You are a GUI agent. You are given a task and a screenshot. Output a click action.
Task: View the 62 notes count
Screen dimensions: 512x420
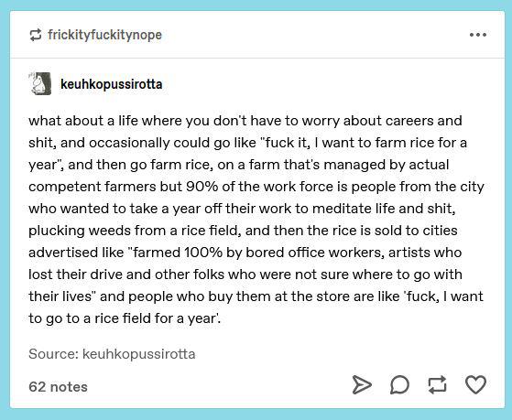(x=58, y=387)
